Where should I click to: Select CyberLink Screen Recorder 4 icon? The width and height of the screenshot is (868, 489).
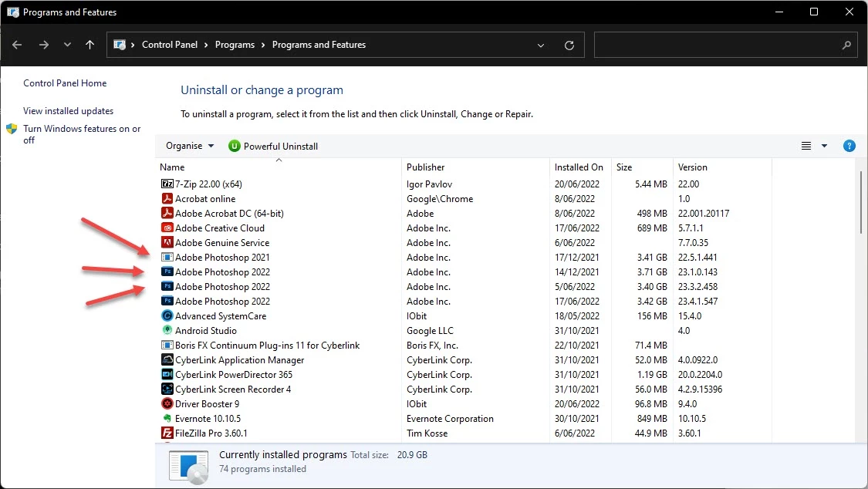167,389
